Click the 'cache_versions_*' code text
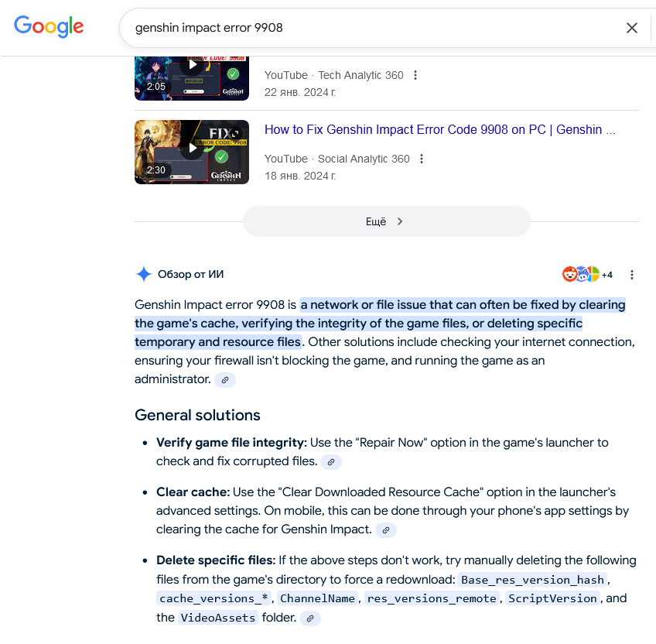This screenshot has height=644, width=656. point(214,599)
